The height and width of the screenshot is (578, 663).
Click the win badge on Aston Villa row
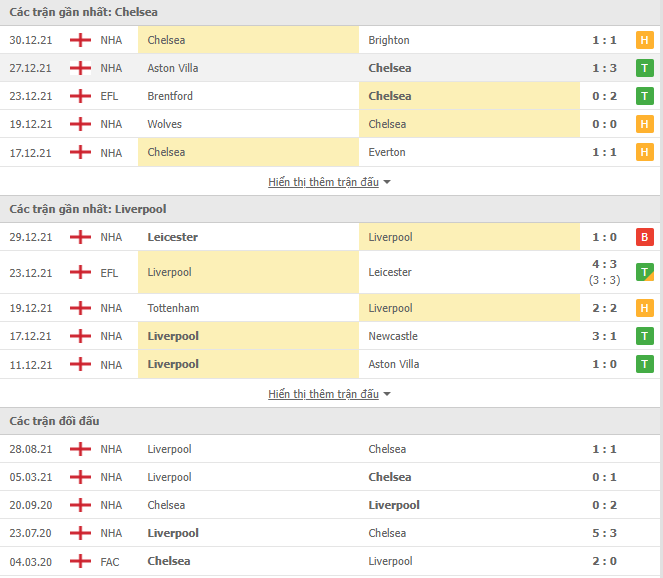tap(644, 68)
